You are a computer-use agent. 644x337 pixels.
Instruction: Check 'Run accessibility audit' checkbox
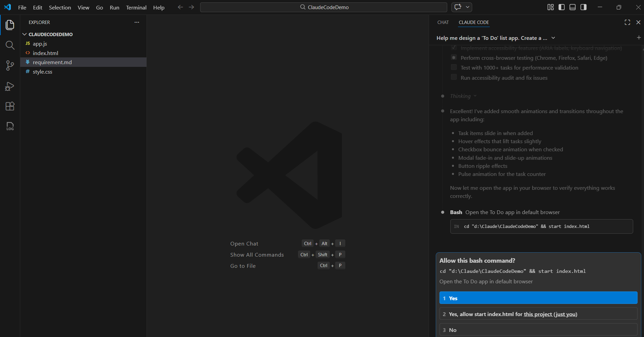click(x=454, y=77)
